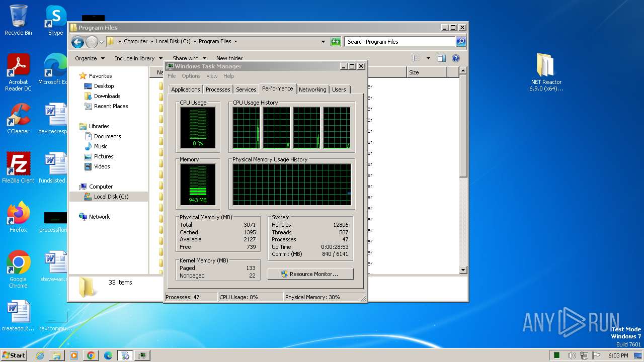Click inside the Search Program Files box

pos(400,42)
